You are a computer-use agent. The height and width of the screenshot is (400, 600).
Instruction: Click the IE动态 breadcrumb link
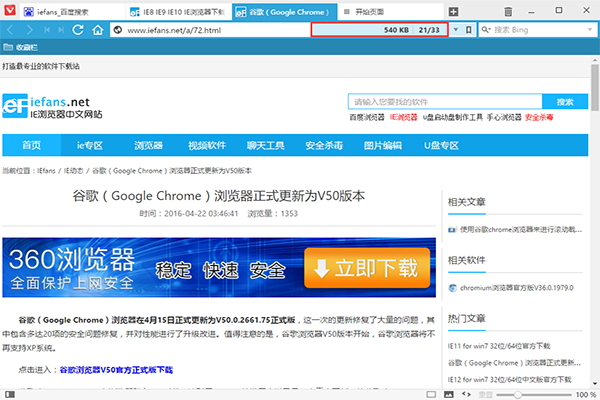[x=73, y=171]
